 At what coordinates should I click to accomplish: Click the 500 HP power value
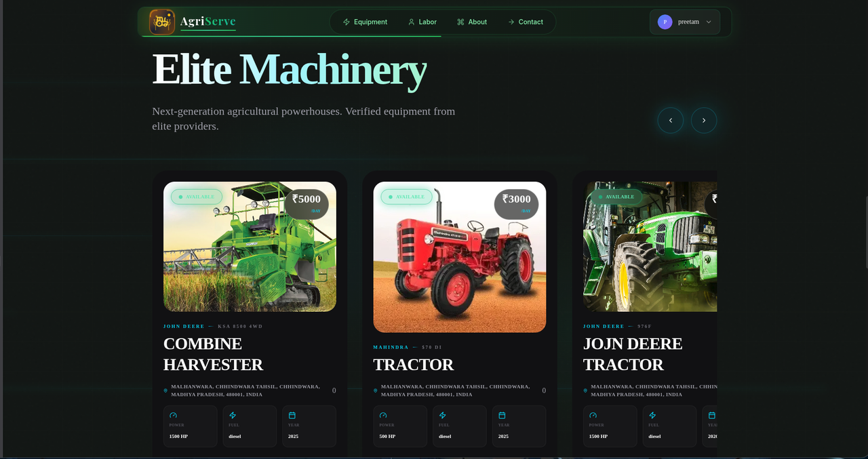tap(387, 436)
